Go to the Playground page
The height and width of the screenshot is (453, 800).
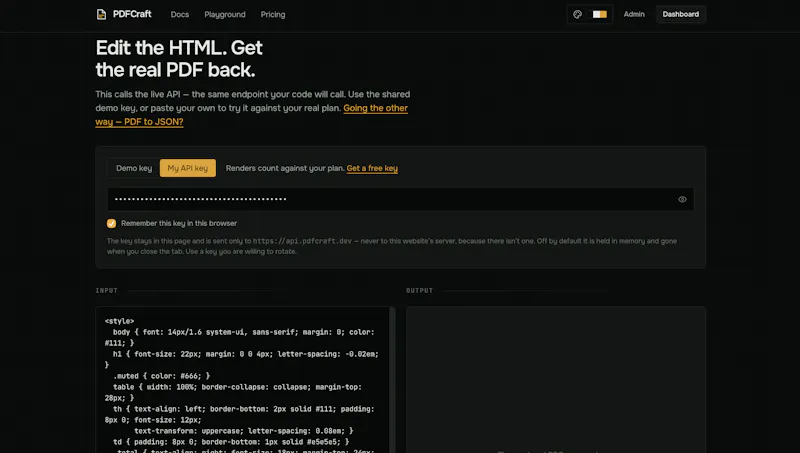225,14
